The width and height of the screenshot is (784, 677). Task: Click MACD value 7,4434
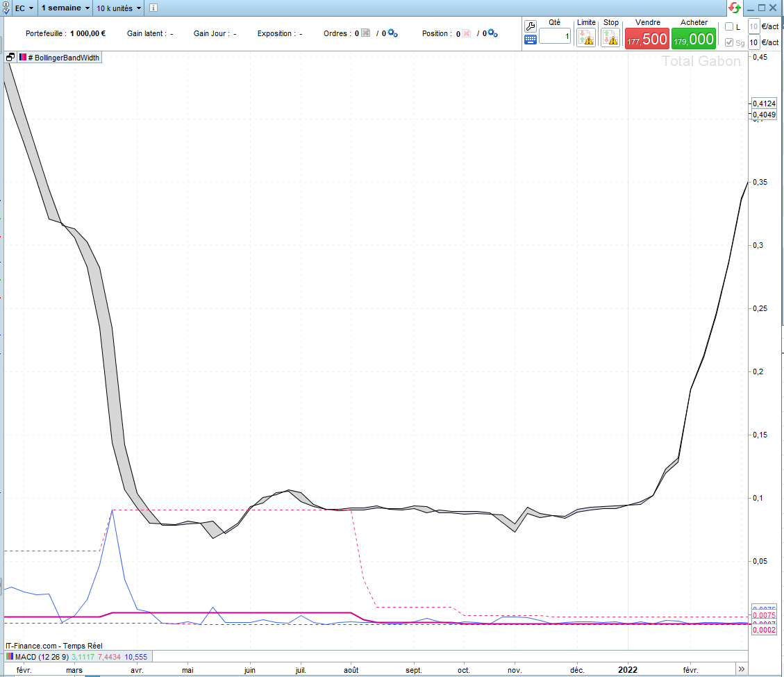110,657
